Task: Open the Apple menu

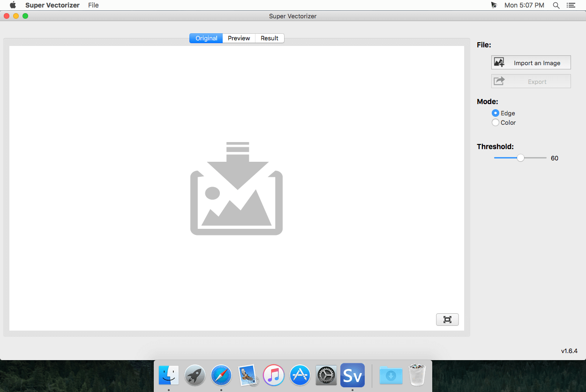Action: click(13, 5)
